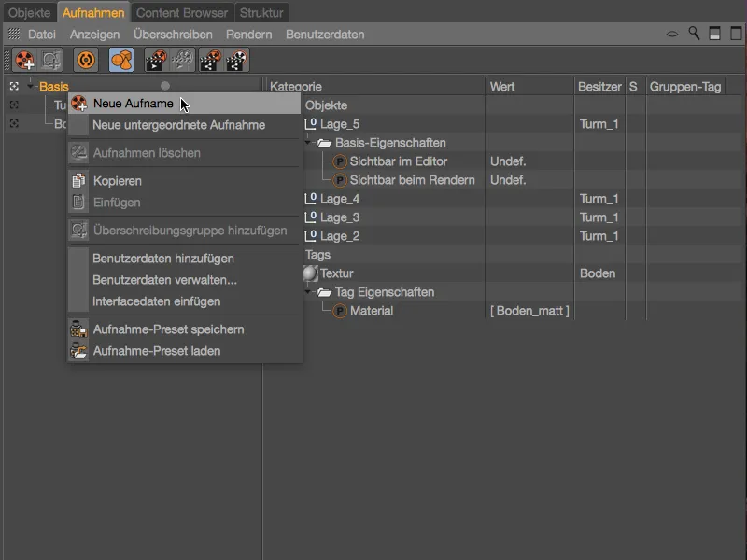Click the Boden owner cell
747x560 pixels.
598,273
